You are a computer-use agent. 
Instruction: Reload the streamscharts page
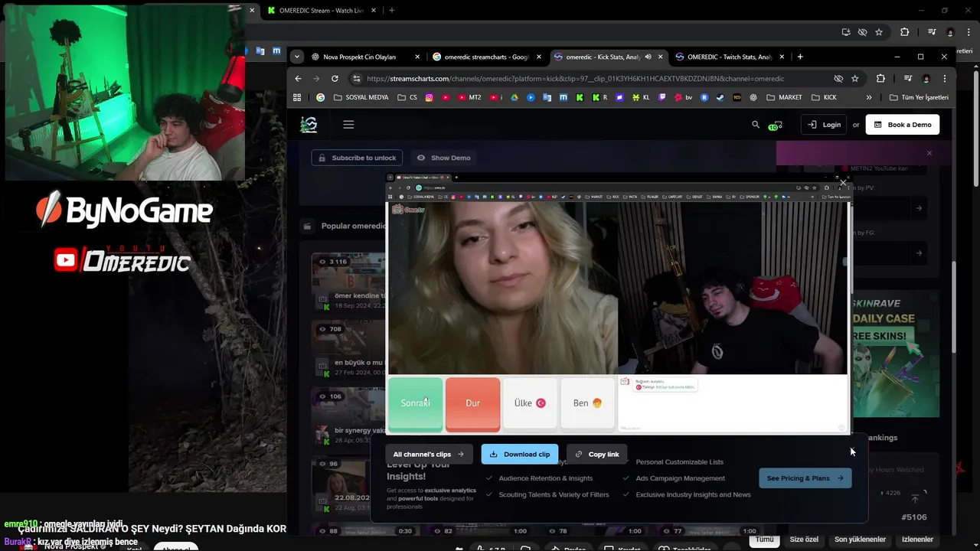click(335, 78)
